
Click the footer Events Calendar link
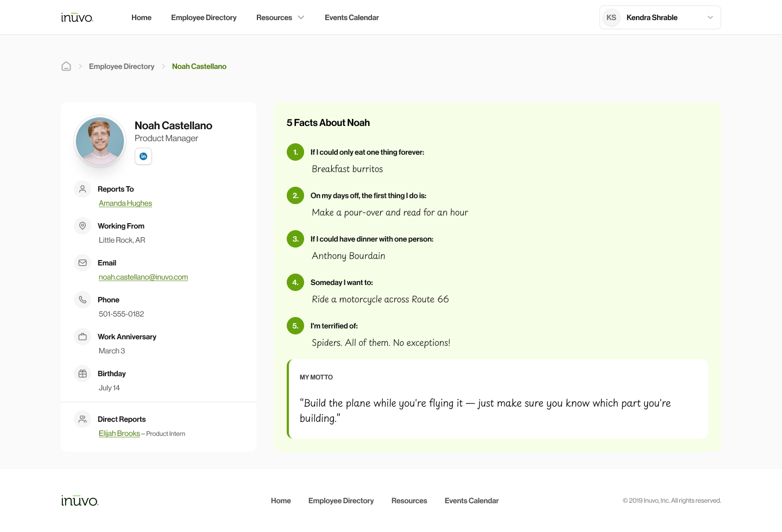click(x=471, y=501)
